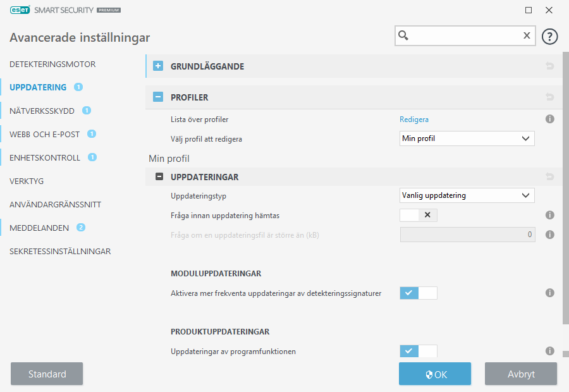The image size is (569, 392).
Task: Click info icon next to Lista över profiler
Action: (549, 119)
